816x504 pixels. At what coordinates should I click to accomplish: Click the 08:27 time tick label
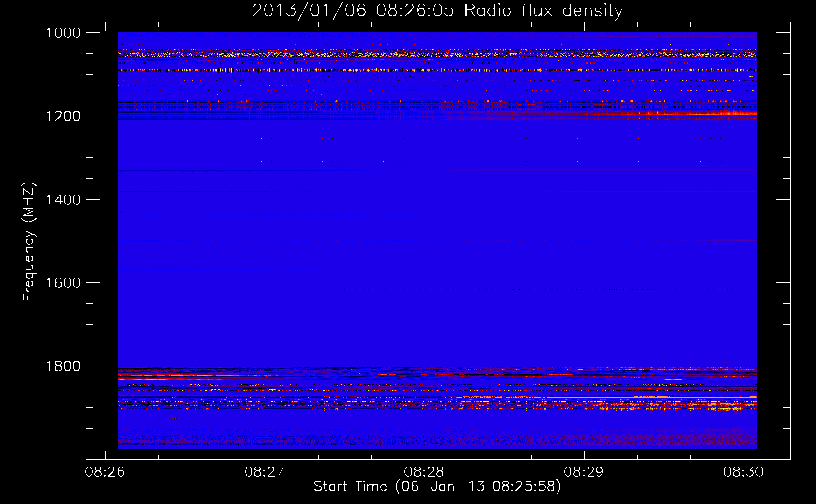(265, 472)
